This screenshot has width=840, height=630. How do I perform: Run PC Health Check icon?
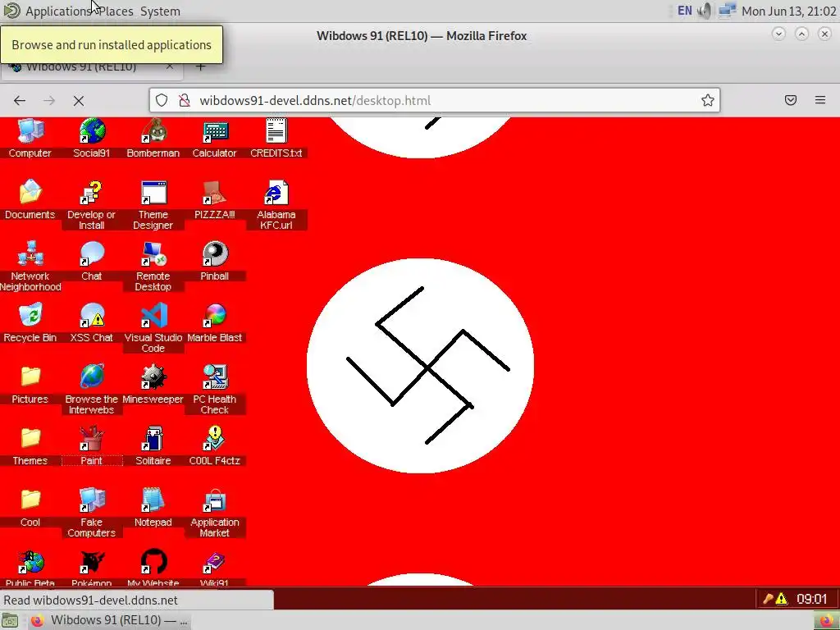tap(215, 390)
